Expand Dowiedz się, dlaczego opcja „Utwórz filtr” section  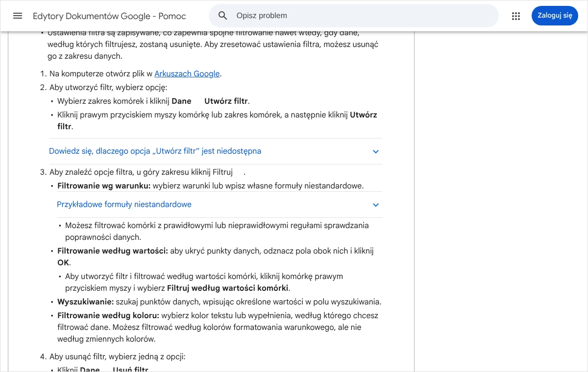pos(216,151)
